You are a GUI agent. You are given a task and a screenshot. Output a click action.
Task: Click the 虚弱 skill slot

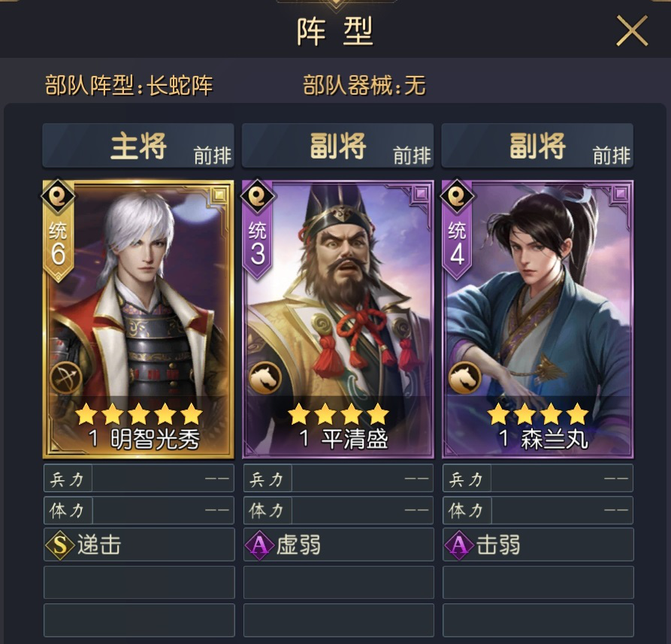[338, 544]
